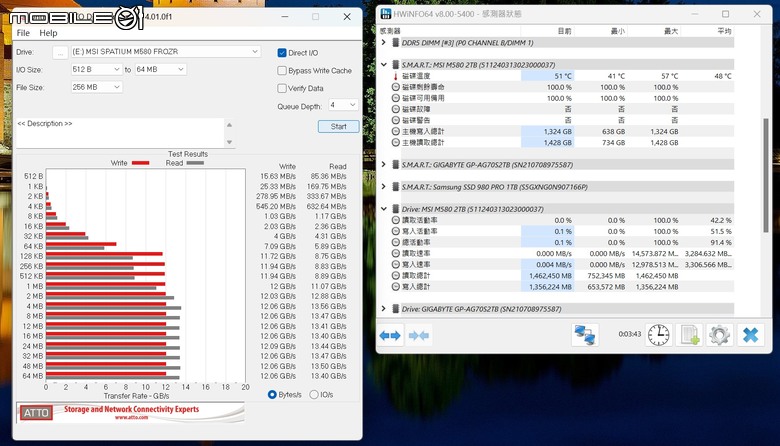Select the IO/s radio button
Image resolution: width=780 pixels, height=446 pixels.
[314, 394]
